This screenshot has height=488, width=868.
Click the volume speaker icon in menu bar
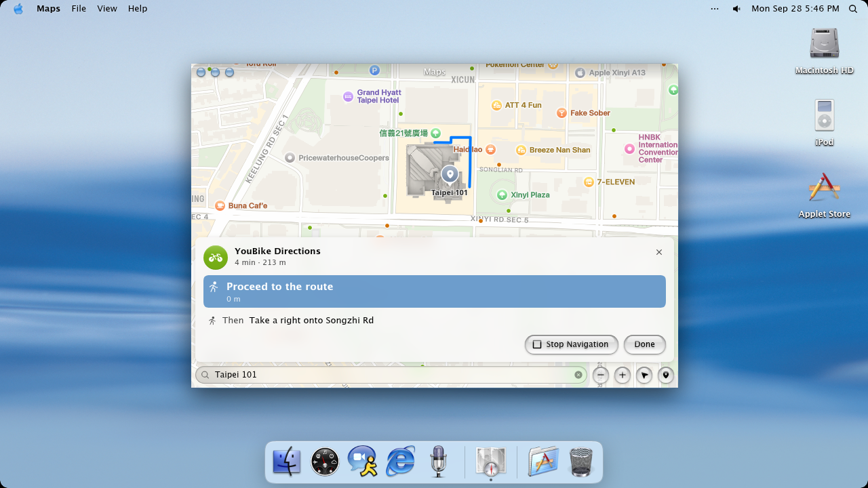tap(736, 9)
